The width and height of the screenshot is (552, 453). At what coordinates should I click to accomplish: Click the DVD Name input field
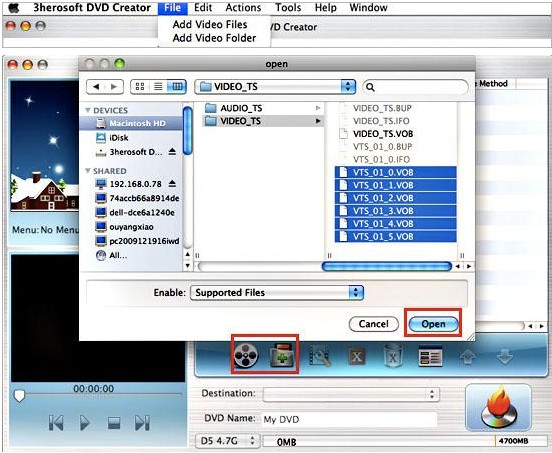[x=349, y=419]
